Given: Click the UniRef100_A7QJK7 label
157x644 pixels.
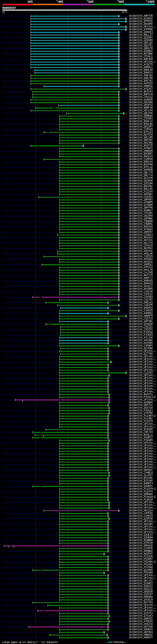Looking at the screenshot, I should [141, 89].
